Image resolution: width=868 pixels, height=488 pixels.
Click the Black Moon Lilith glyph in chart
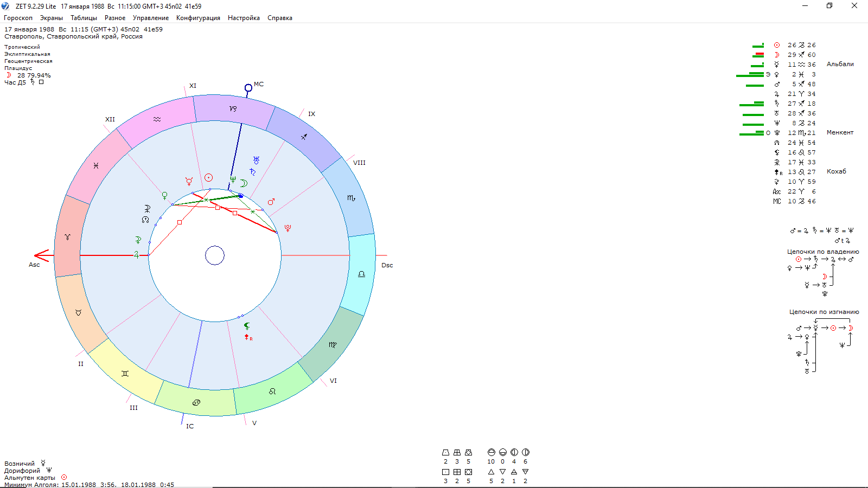[247, 326]
